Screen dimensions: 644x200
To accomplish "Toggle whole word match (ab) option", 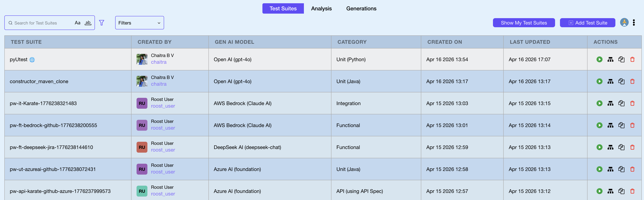I will point(88,23).
